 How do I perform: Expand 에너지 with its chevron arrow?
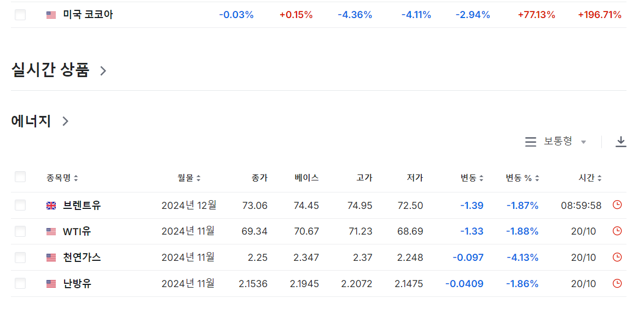65,121
